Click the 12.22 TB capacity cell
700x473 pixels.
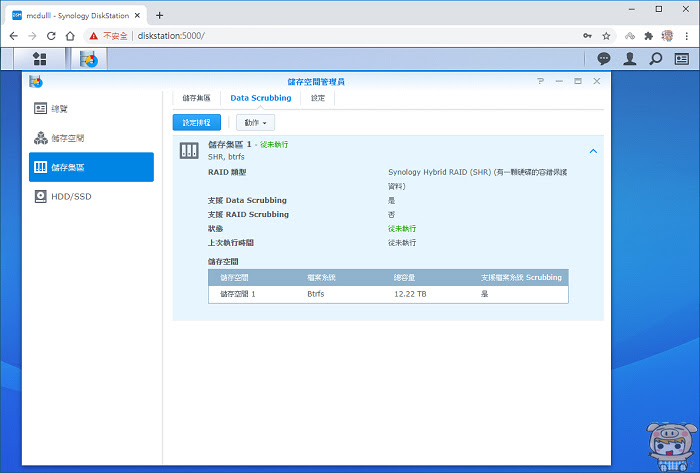point(410,294)
